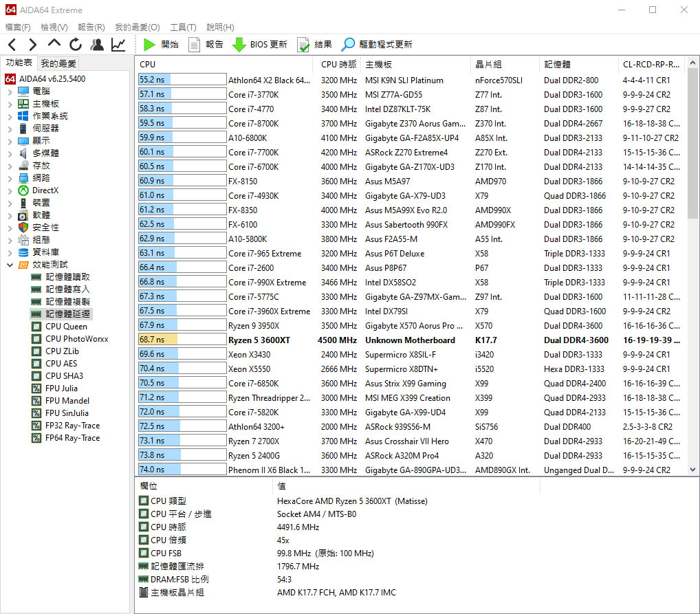
Task: Expand the 電腦 tree node
Action: click(x=10, y=91)
